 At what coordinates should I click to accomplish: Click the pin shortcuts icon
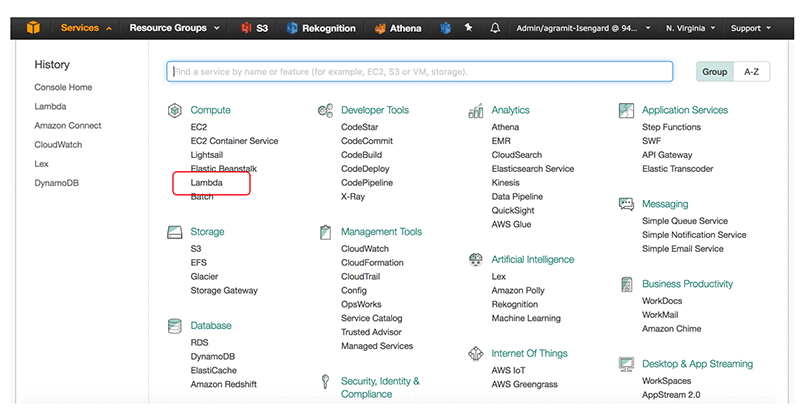(468, 28)
